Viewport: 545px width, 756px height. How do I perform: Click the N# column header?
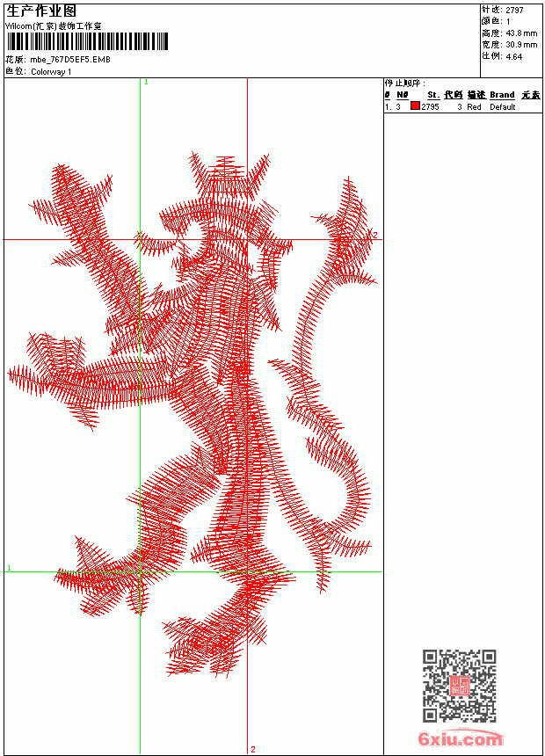point(403,95)
